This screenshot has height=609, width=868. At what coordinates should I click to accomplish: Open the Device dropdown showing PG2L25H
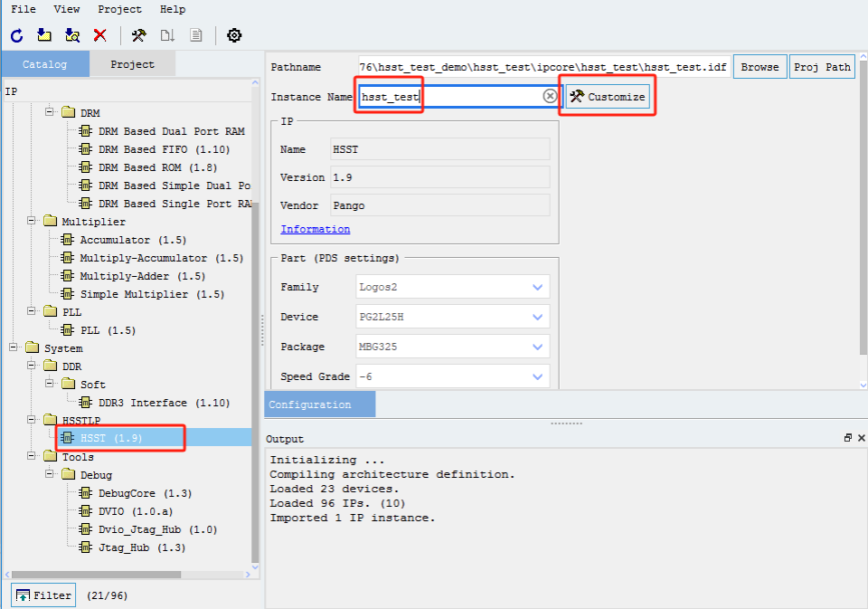click(453, 317)
